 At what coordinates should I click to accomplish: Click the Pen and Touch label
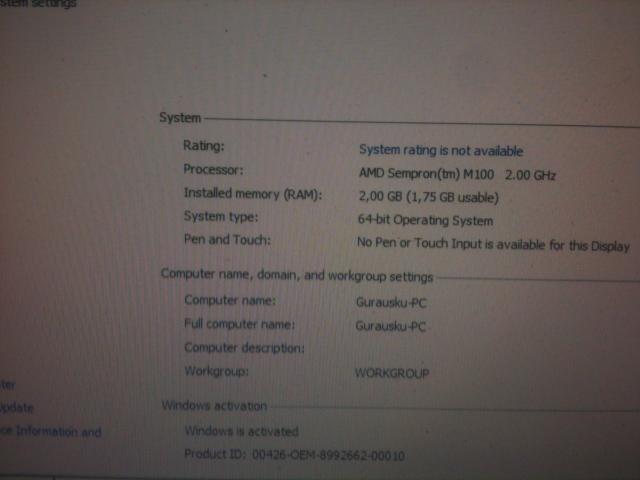[227, 240]
